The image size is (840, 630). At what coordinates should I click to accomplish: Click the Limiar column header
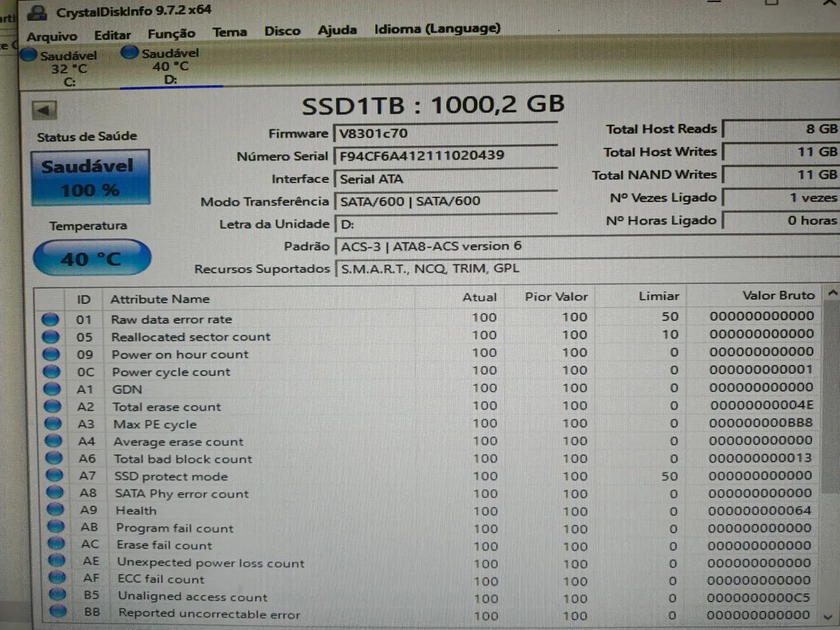pyautogui.click(x=640, y=296)
